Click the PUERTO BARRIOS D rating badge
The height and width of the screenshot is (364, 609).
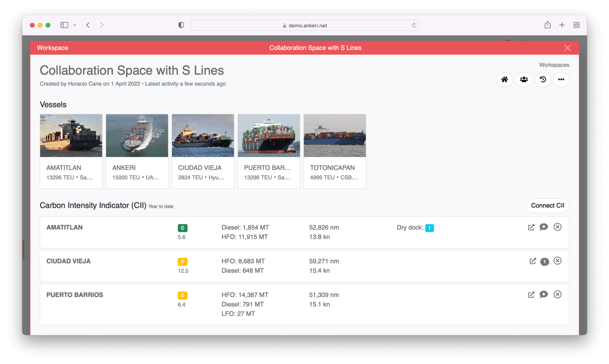pos(183,295)
